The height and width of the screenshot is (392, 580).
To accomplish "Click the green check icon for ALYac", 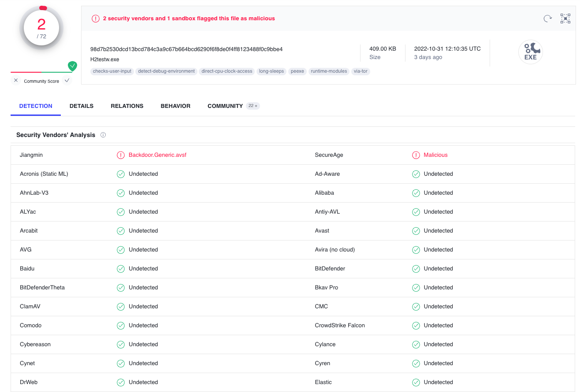I will coord(121,212).
